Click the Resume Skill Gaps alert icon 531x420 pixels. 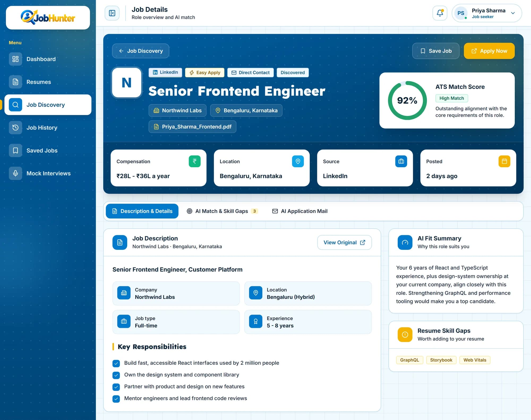pos(405,335)
